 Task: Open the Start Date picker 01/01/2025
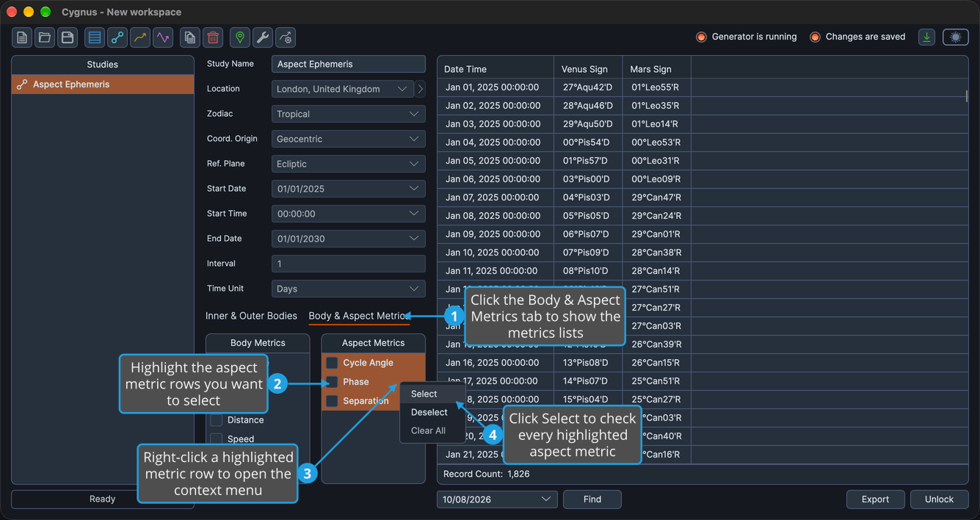click(x=348, y=189)
